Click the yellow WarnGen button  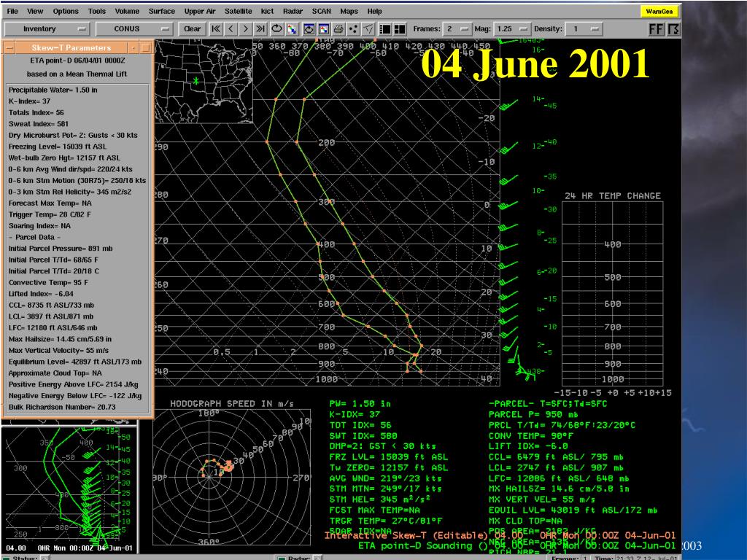[659, 11]
